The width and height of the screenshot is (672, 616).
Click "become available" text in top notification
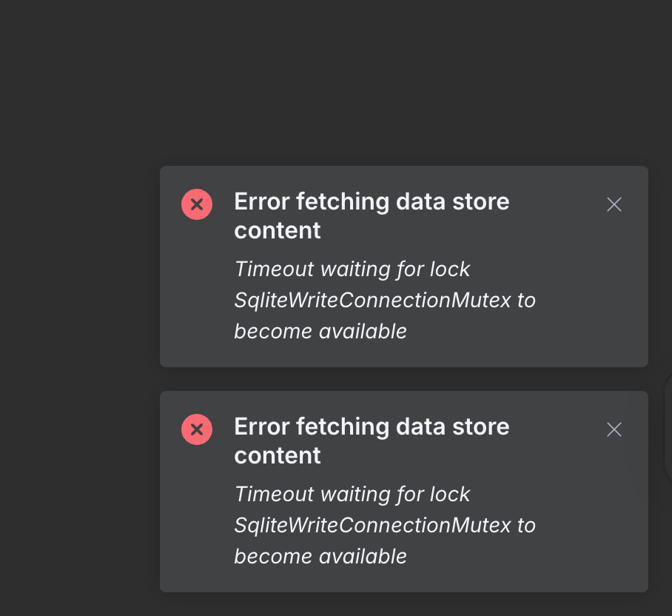coord(320,331)
